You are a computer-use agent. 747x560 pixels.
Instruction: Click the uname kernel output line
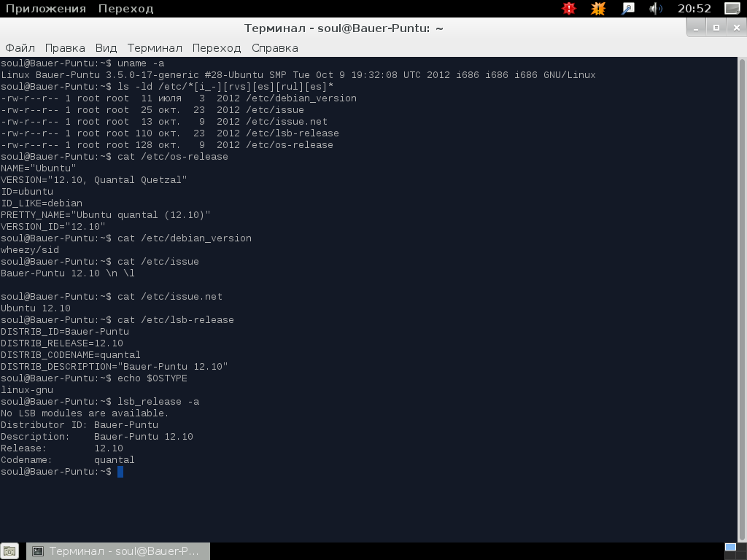[x=298, y=75]
